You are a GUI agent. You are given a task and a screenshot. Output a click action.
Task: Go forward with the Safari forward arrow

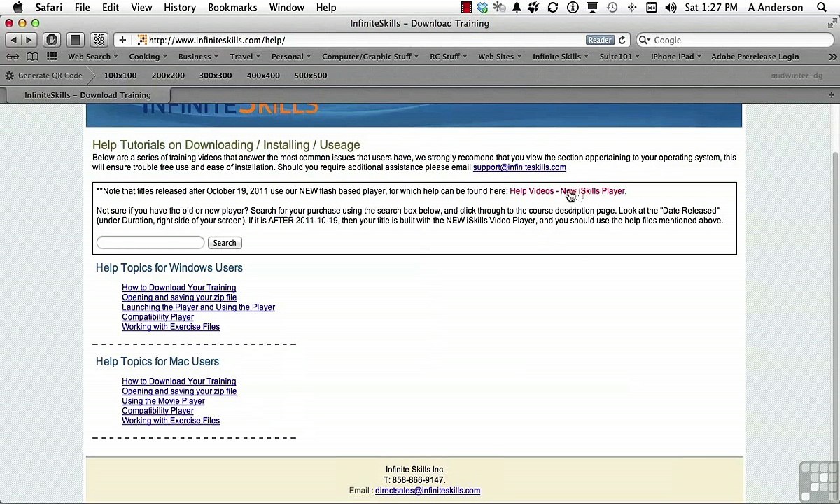click(29, 40)
